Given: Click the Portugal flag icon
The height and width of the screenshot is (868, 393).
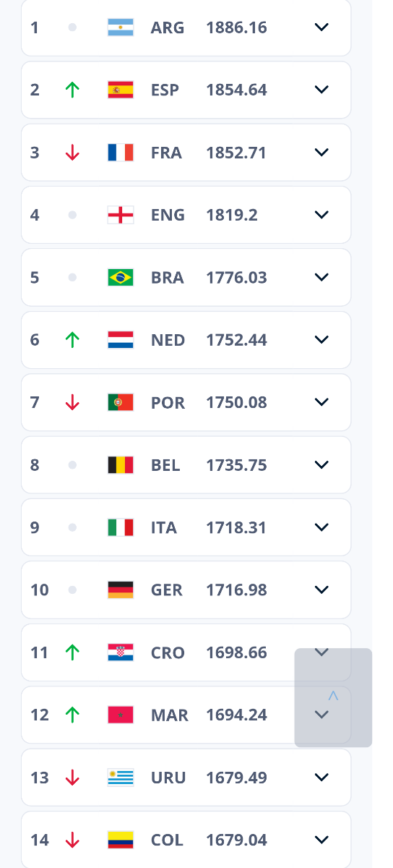Looking at the screenshot, I should [121, 402].
